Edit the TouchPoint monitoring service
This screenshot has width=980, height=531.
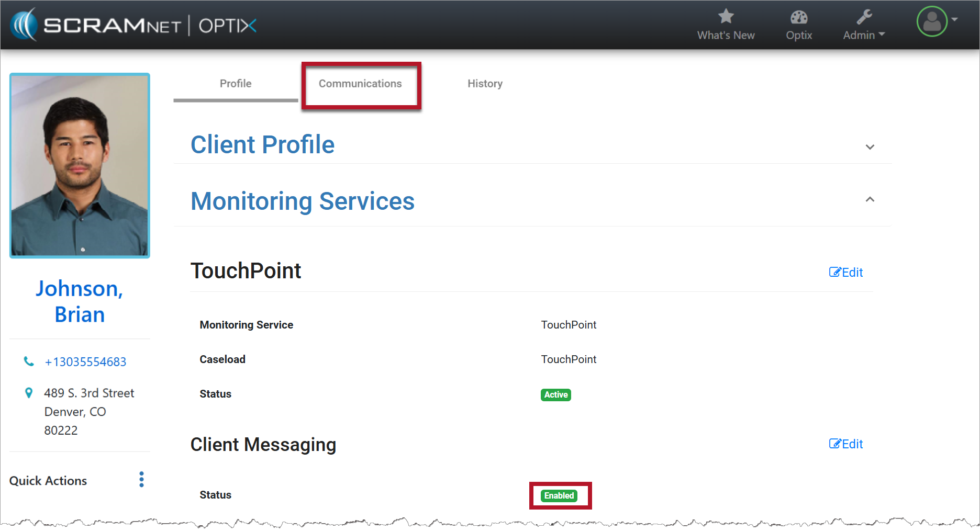845,272
